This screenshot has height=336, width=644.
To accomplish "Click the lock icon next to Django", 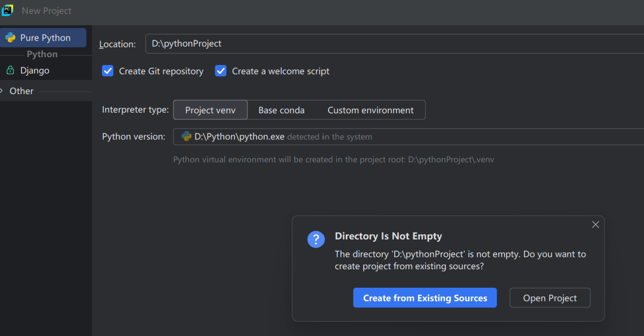I will tap(10, 70).
